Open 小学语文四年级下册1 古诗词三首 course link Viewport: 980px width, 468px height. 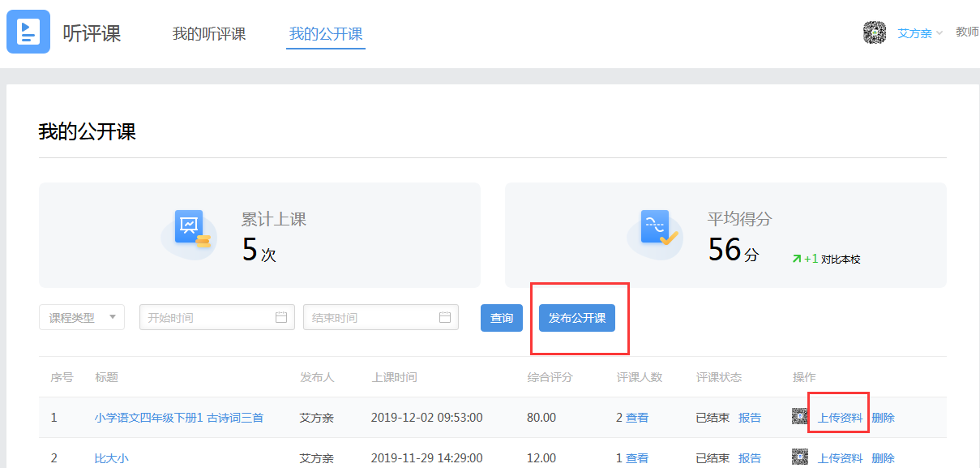coord(178,418)
